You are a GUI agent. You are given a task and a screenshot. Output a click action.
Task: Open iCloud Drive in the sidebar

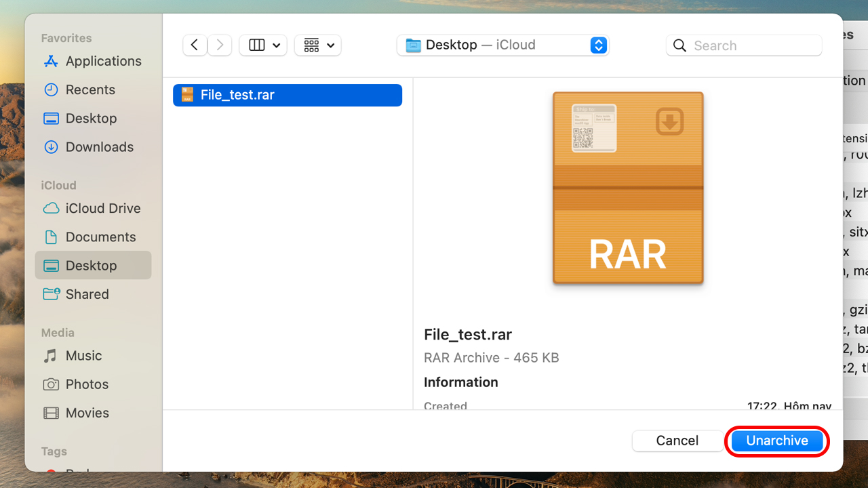coord(93,208)
